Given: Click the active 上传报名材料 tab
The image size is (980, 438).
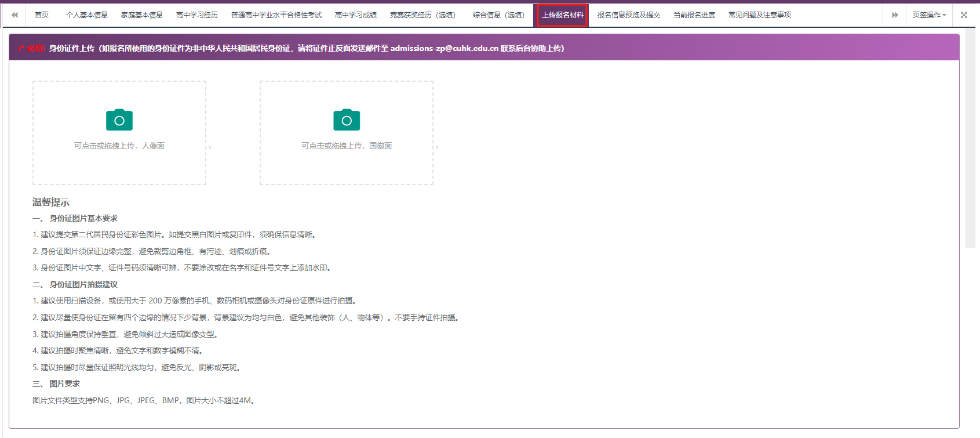Looking at the screenshot, I should pyautogui.click(x=562, y=15).
